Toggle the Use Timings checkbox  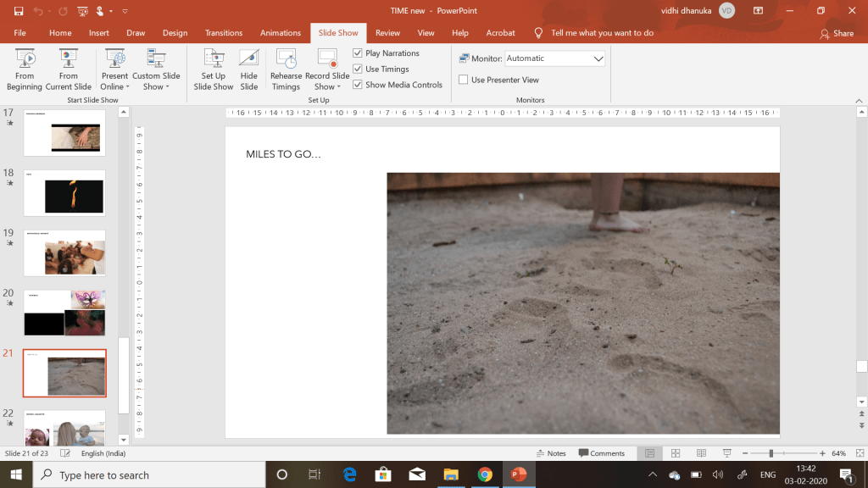[x=358, y=69]
